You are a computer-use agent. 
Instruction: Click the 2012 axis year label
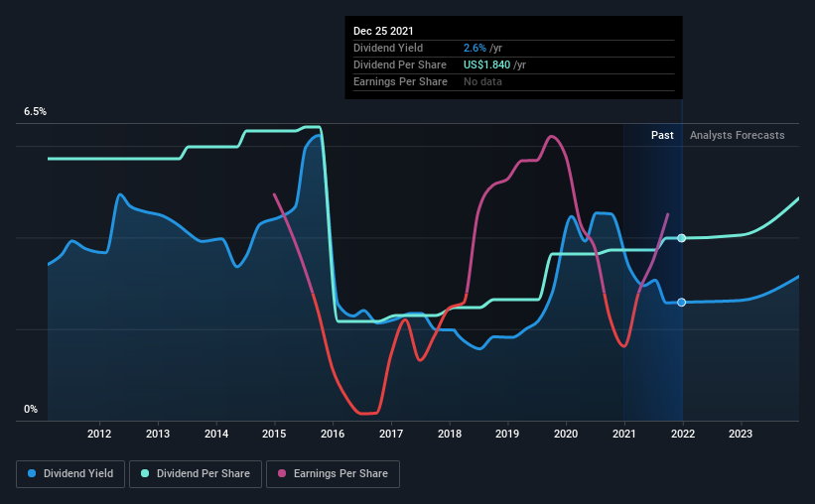point(99,434)
